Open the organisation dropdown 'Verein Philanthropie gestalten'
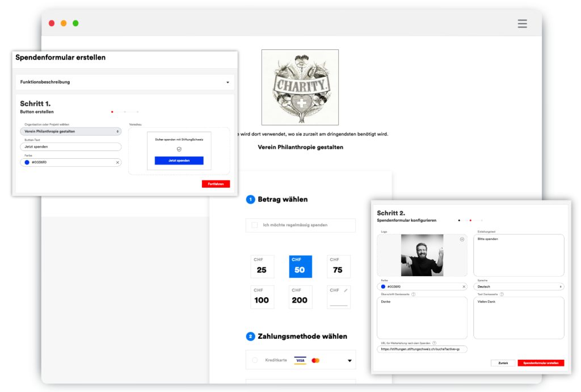The width and height of the screenshot is (581, 392). click(70, 131)
